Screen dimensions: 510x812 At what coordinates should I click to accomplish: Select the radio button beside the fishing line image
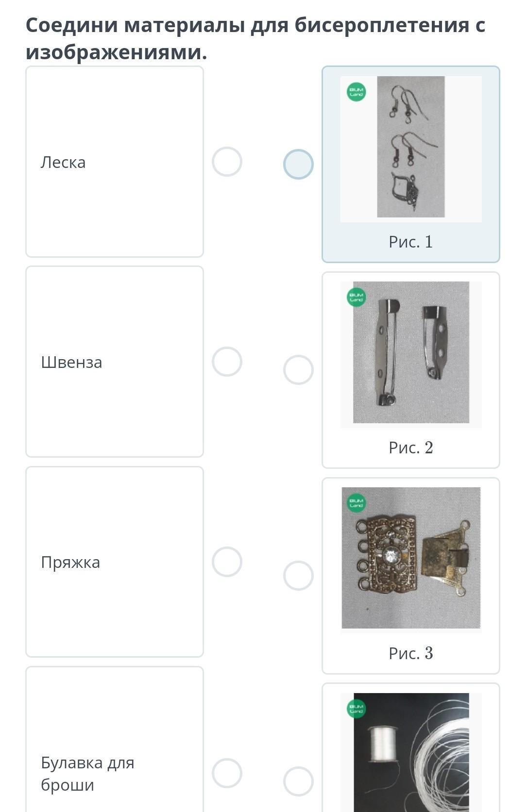[x=298, y=781]
